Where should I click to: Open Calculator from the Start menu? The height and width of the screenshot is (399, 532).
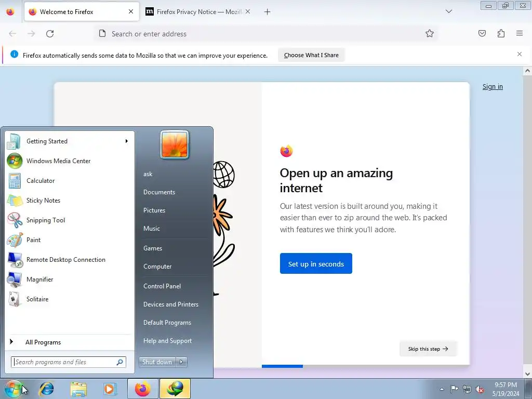[x=70, y=180]
